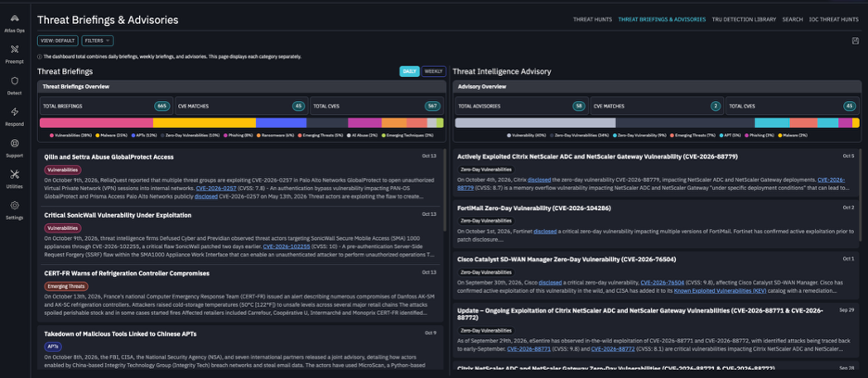The height and width of the screenshot is (378, 868).
Task: Click disclosed link in FortiMail advisory
Action: (x=544, y=232)
